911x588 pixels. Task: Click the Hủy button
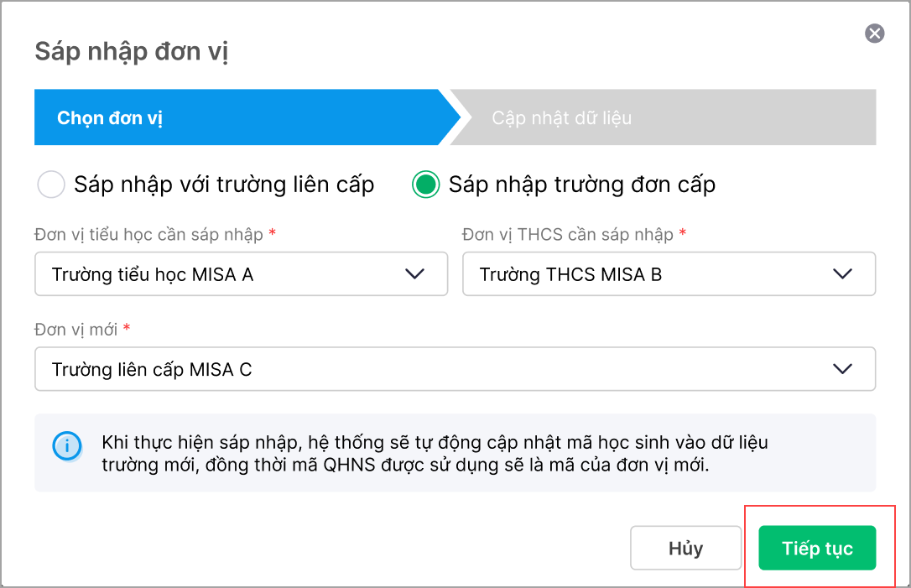[x=685, y=548]
